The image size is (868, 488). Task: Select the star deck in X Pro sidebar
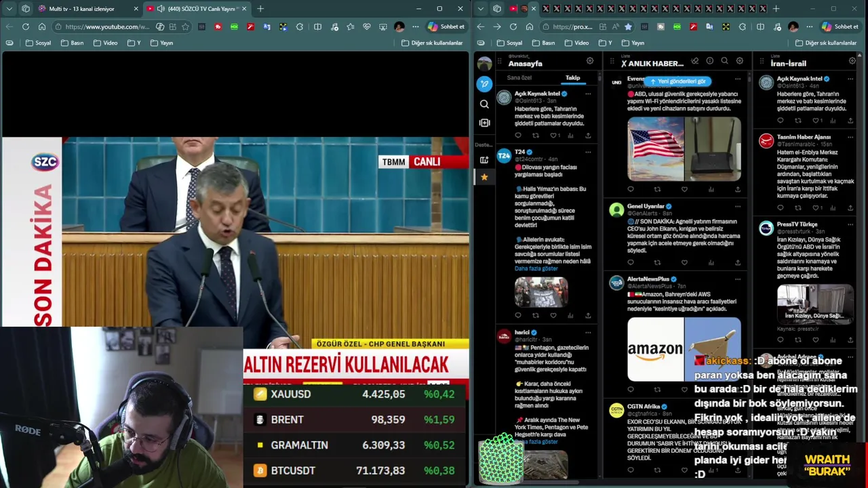[x=484, y=178]
